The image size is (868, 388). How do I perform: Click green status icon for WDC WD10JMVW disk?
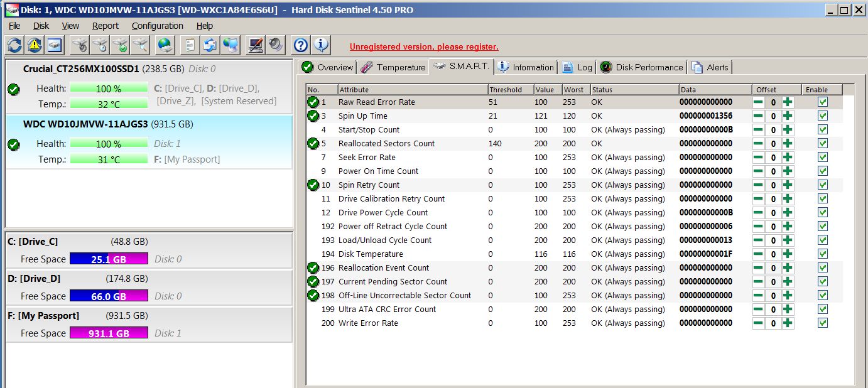(14, 144)
